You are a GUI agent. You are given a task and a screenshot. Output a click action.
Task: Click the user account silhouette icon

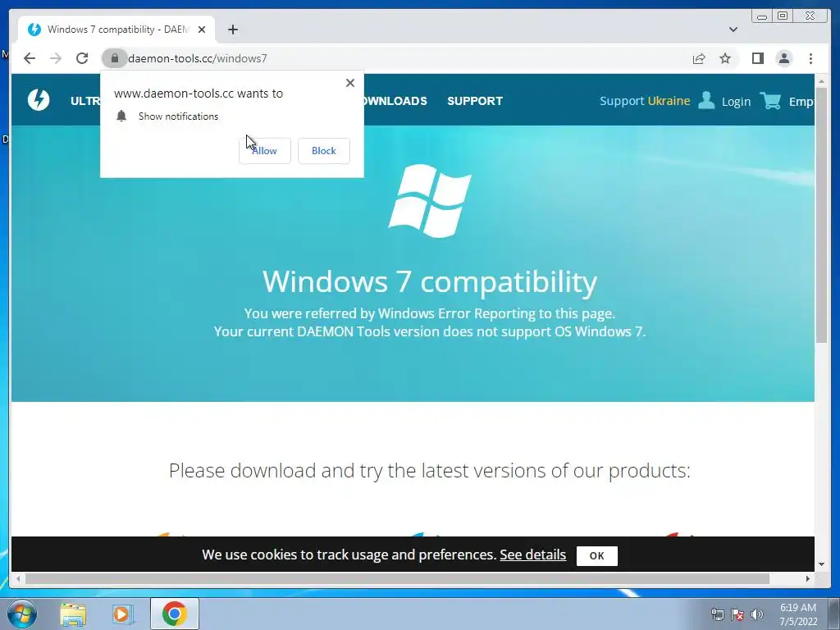706,100
